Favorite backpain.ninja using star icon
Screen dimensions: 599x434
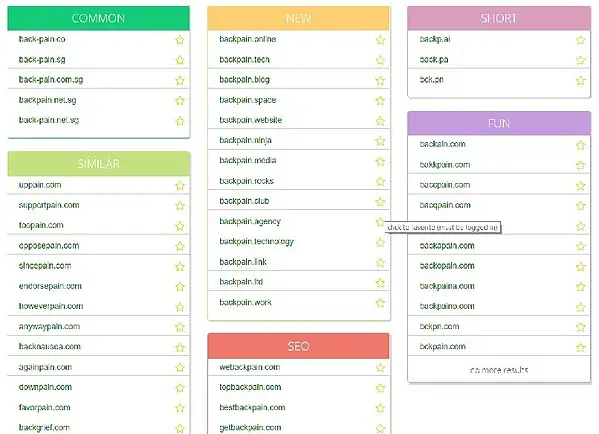click(x=380, y=141)
